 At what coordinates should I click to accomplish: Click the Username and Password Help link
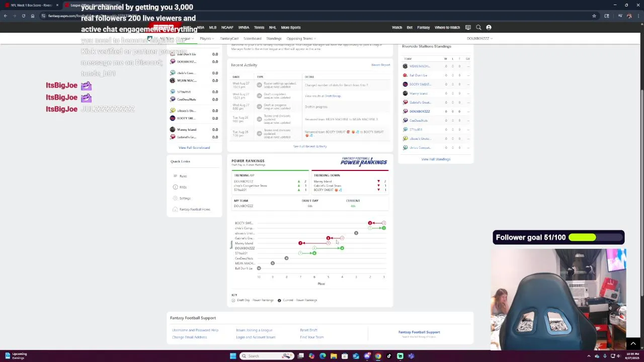(195, 330)
